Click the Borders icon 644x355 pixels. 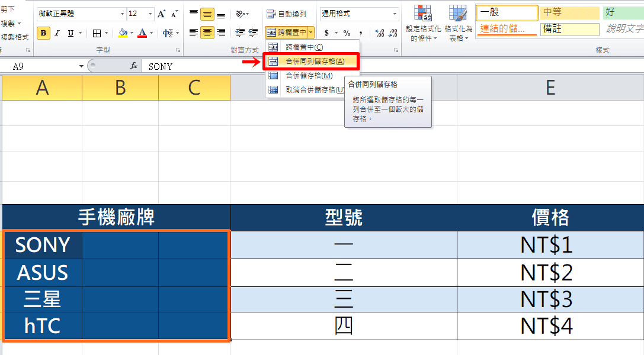97,33
